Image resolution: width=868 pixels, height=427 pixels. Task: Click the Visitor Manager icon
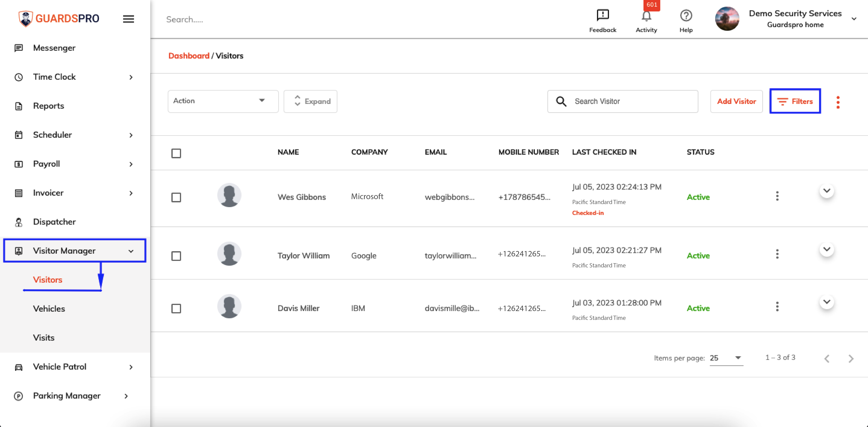(19, 251)
